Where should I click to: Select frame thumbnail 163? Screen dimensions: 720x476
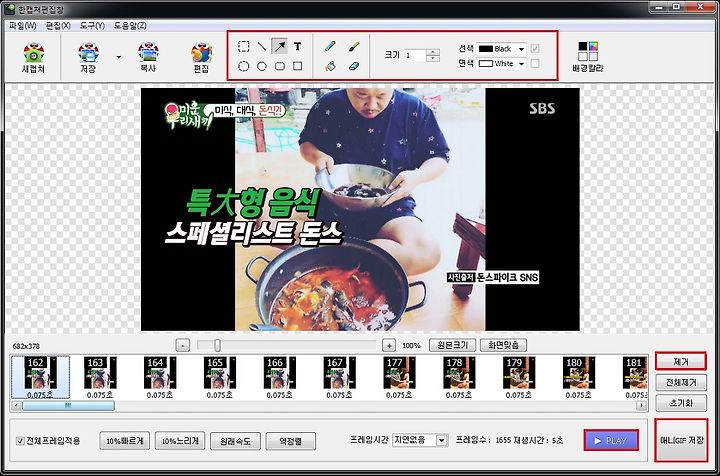pyautogui.click(x=100, y=377)
